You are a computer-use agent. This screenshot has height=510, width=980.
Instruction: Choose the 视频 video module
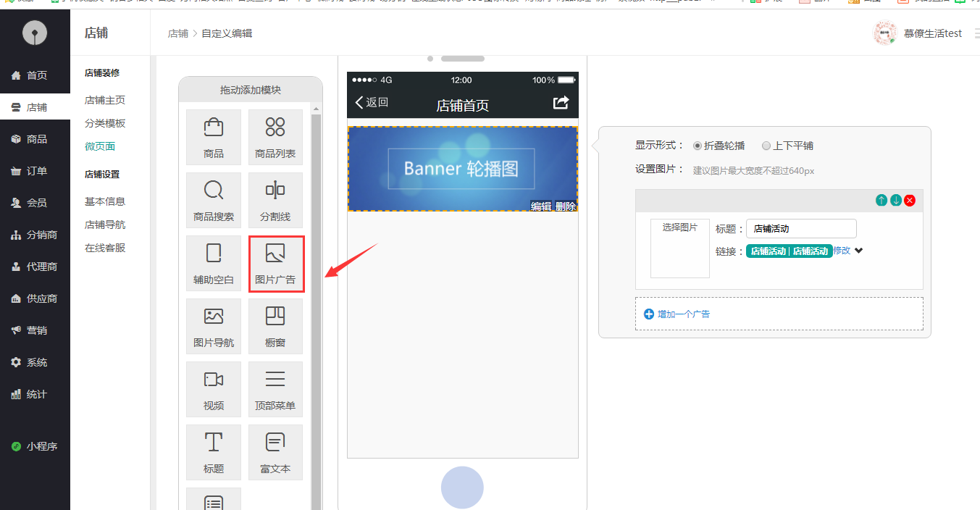click(x=214, y=389)
